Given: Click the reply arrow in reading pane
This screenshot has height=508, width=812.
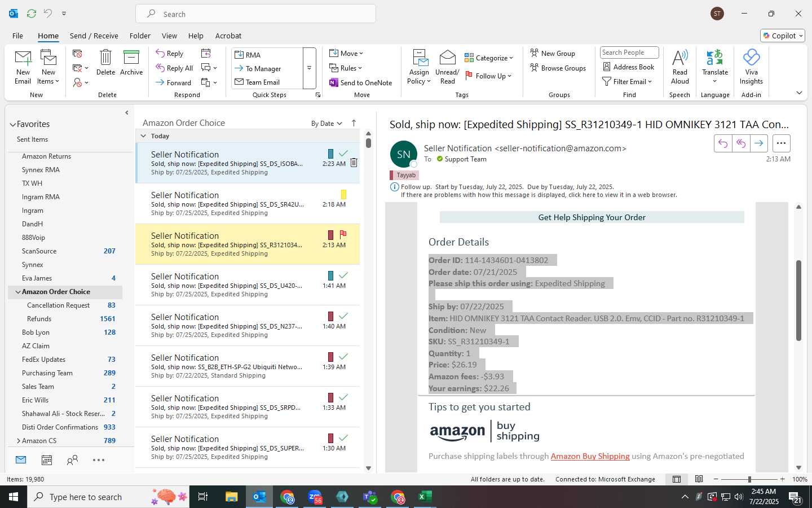Looking at the screenshot, I should (723, 143).
